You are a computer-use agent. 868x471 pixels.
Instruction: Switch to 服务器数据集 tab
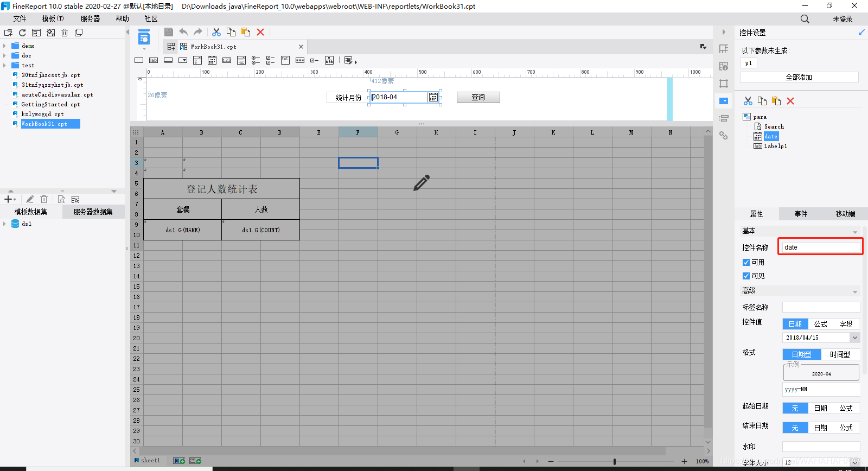coord(93,212)
